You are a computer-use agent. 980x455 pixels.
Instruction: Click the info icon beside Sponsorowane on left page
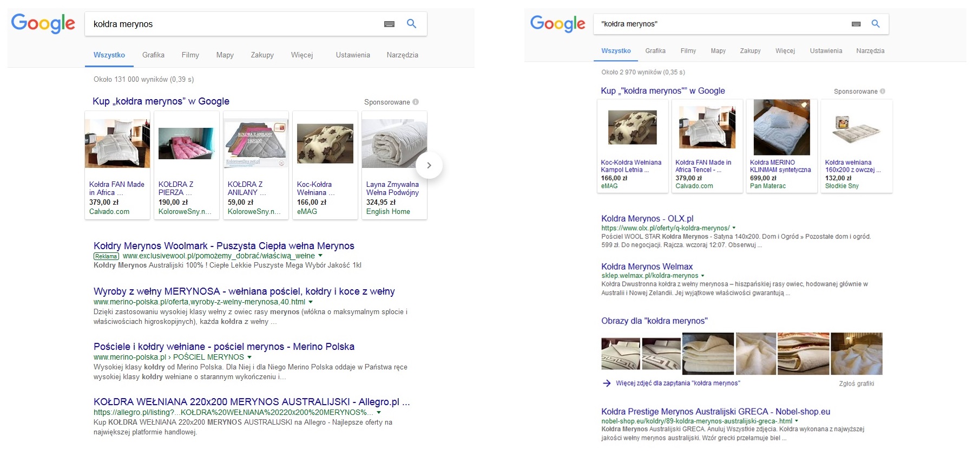click(x=416, y=102)
